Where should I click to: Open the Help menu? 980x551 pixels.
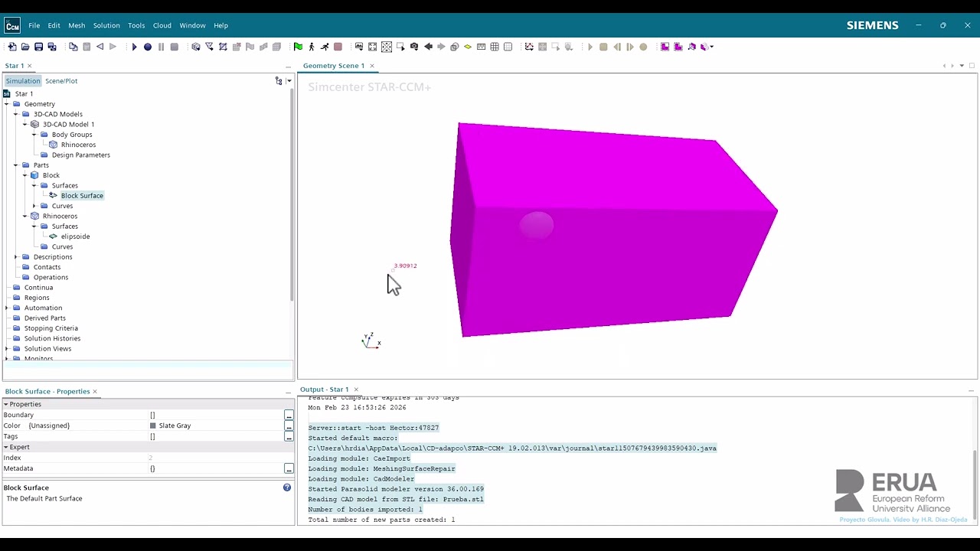pyautogui.click(x=220, y=25)
